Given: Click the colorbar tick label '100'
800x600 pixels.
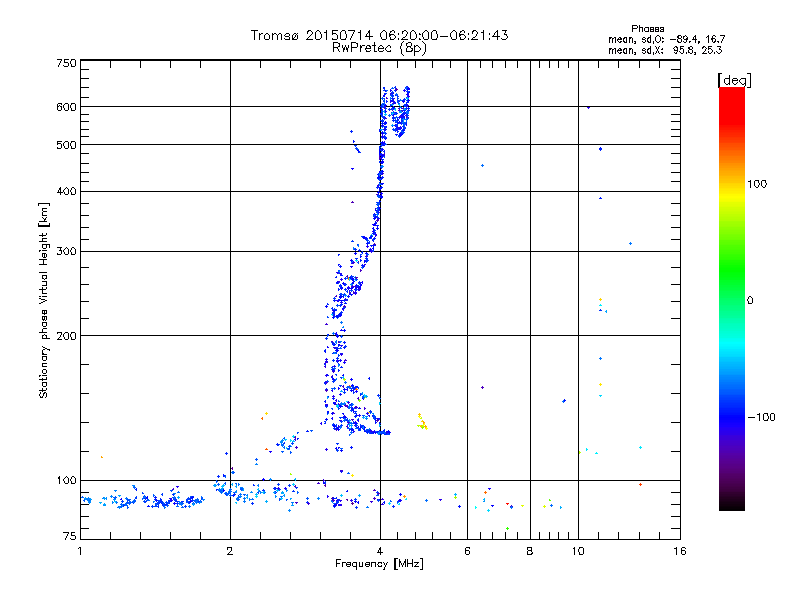Looking at the screenshot, I should coord(757,184).
